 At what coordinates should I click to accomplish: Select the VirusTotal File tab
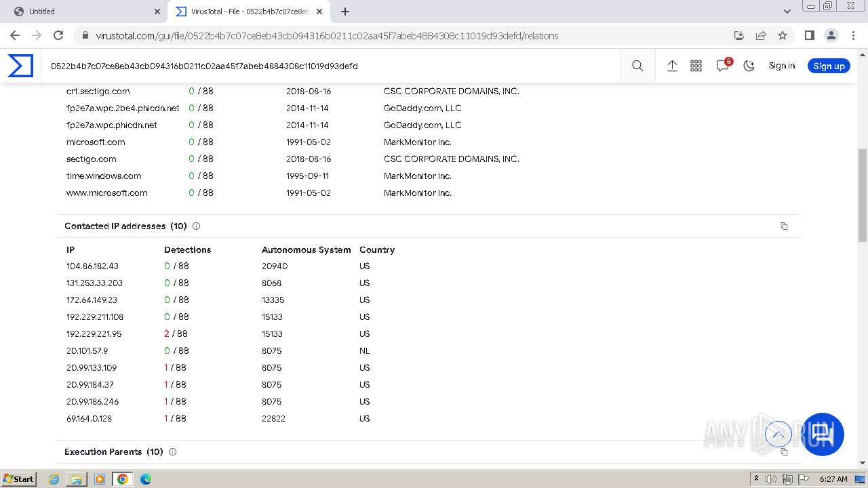[x=249, y=12]
